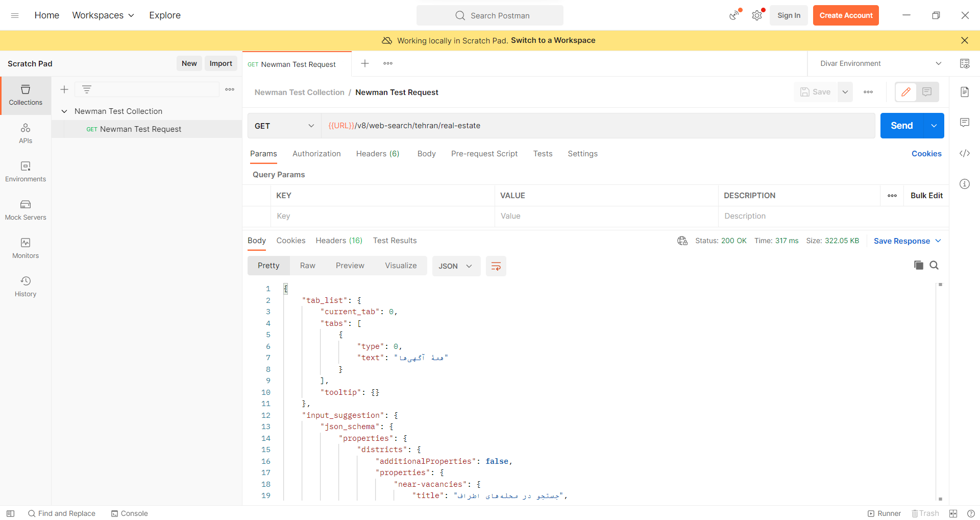The width and height of the screenshot is (980, 520).
Task: Select Newman Test Request in collection tree
Action: [x=147, y=129]
